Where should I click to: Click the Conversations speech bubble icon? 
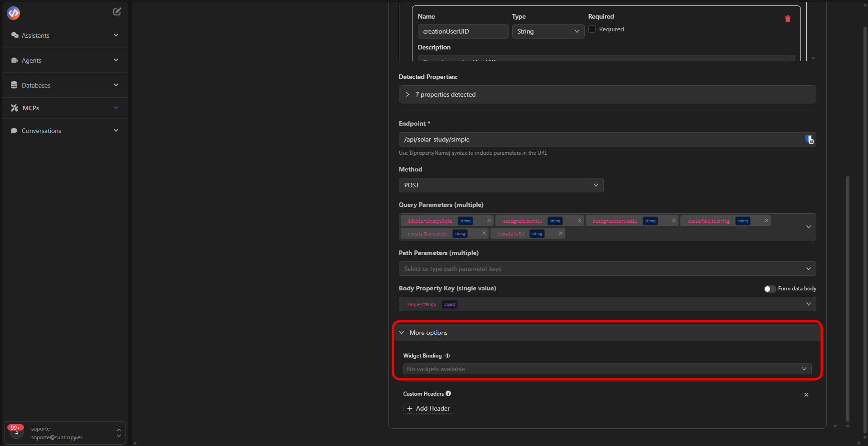tap(14, 130)
